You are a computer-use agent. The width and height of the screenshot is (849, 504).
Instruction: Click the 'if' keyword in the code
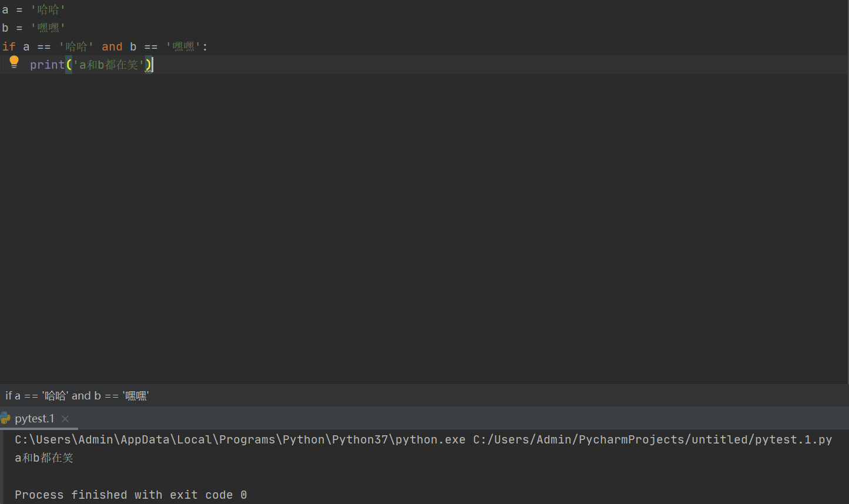click(9, 46)
